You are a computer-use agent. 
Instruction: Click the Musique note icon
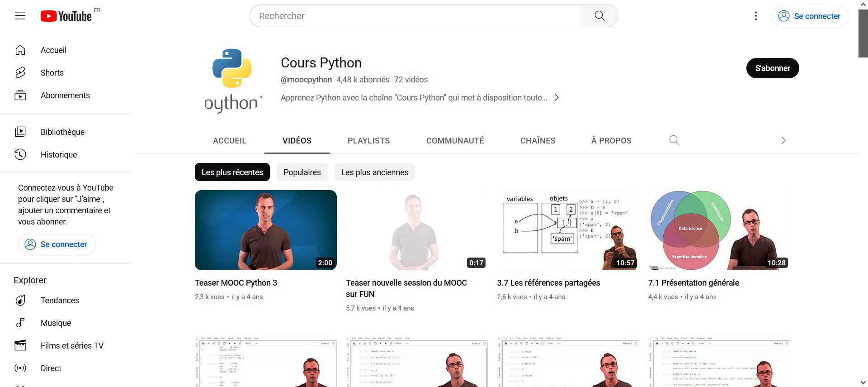20,323
